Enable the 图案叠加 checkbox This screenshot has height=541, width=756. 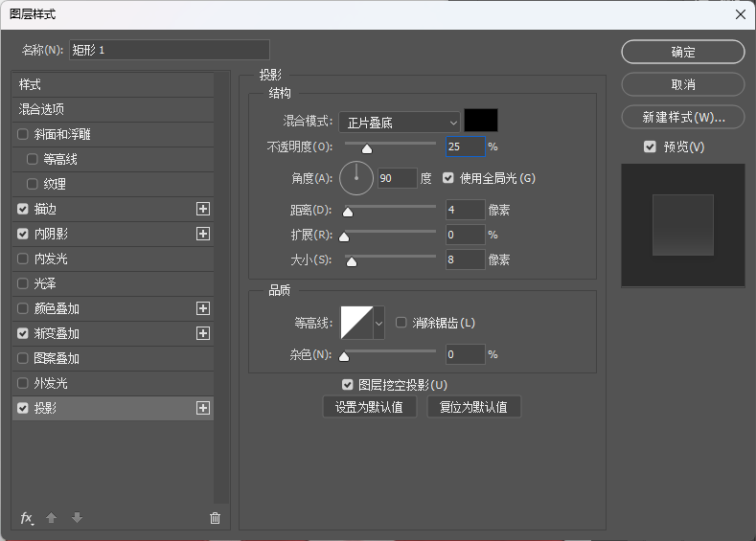[23, 358]
